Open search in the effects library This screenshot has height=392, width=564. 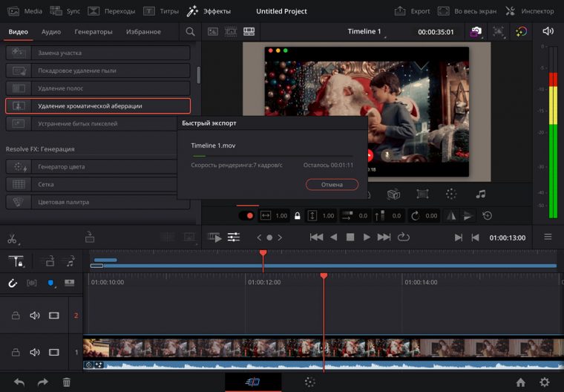191,32
